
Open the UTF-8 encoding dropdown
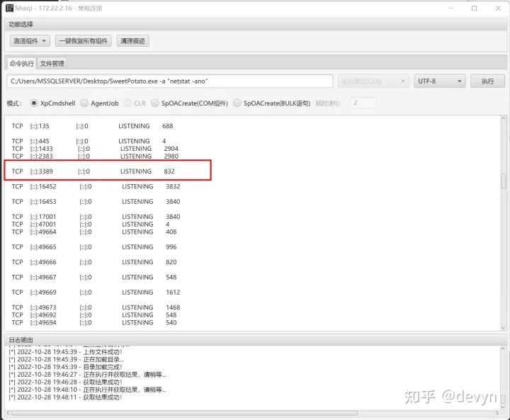439,81
